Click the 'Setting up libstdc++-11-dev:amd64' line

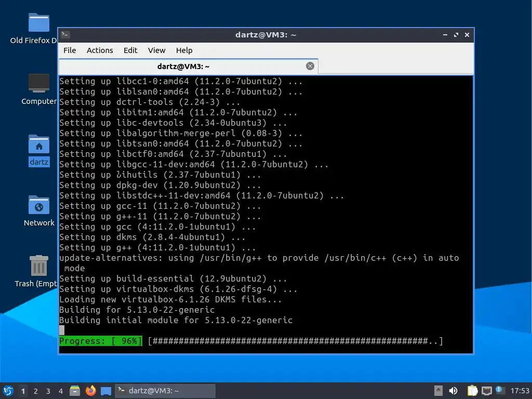pyautogui.click(x=202, y=196)
